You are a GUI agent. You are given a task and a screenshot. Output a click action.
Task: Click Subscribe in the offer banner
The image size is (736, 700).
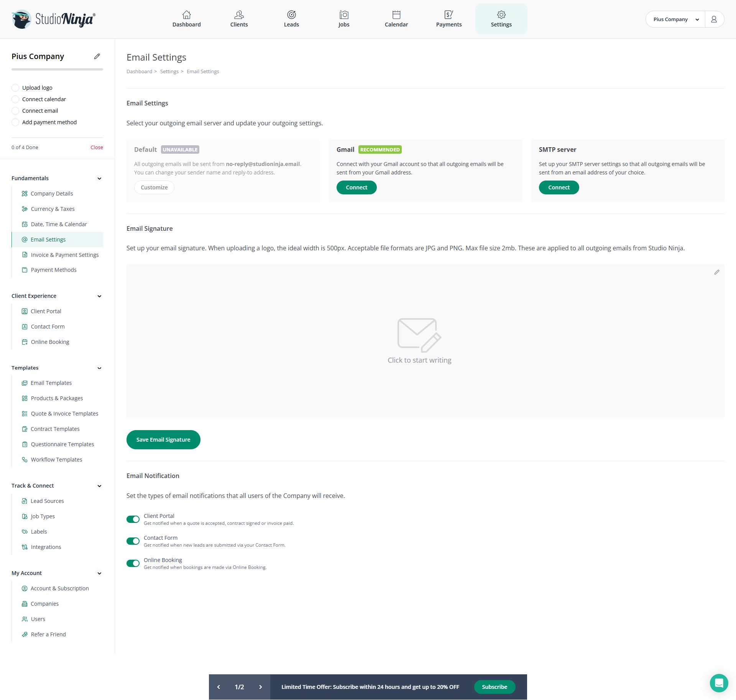tap(495, 687)
